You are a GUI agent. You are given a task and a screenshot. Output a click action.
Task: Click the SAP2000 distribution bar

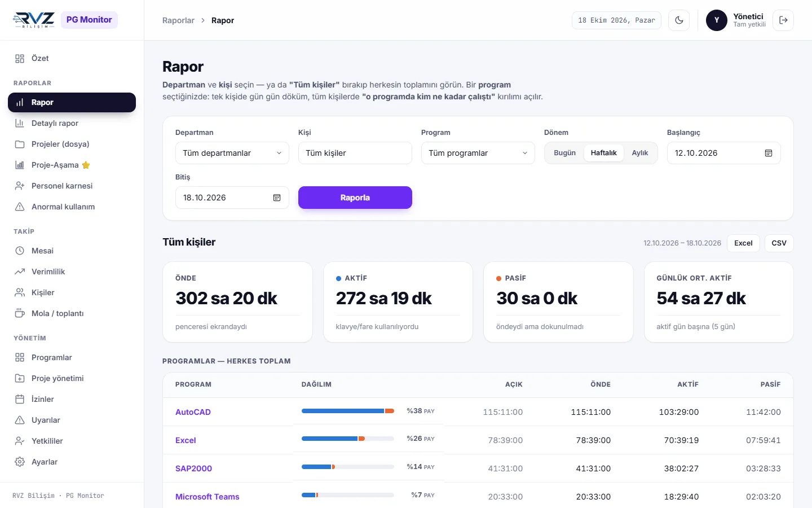tap(348, 467)
